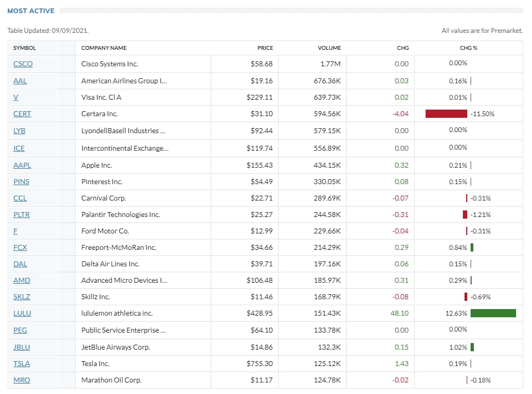Open the CSCO symbol link
532x394 pixels.
[x=22, y=64]
